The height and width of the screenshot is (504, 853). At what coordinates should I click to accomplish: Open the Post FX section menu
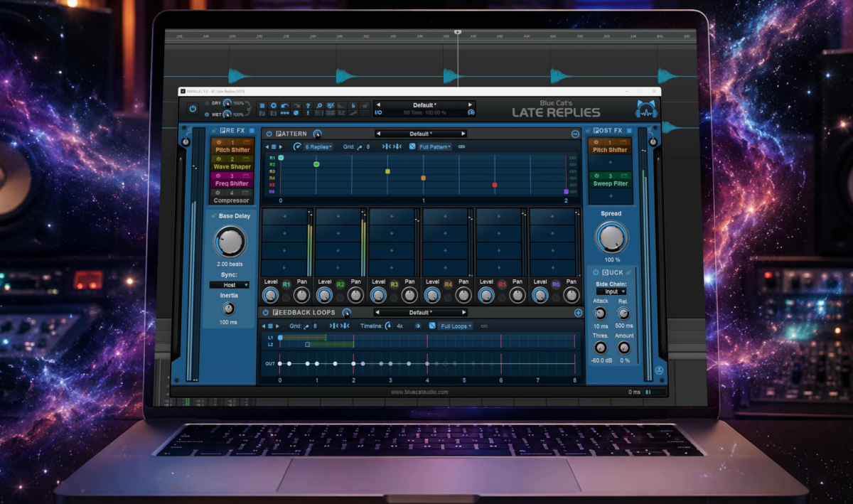tap(629, 130)
